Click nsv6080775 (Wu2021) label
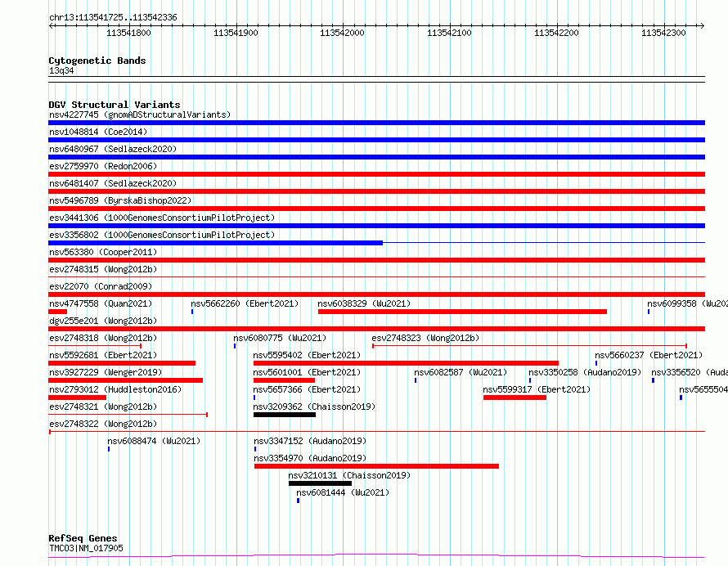The height and width of the screenshot is (566, 728). tap(280, 338)
